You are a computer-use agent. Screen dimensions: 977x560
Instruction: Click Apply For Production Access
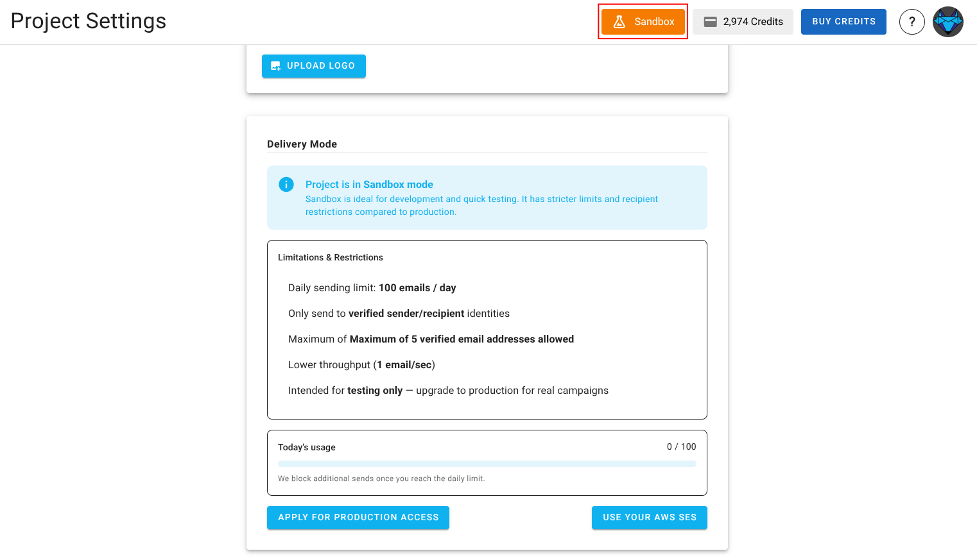pyautogui.click(x=358, y=518)
